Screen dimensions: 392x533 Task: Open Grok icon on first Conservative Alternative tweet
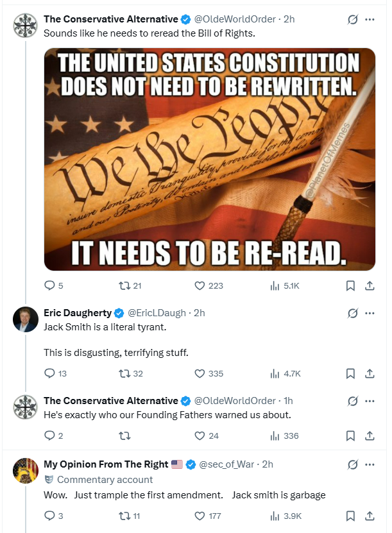coord(353,20)
